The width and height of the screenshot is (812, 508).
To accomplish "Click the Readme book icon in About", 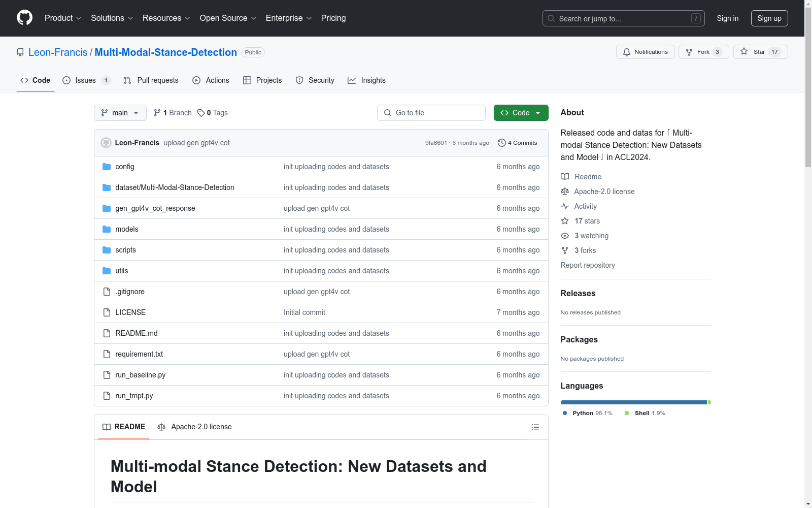I will click(x=565, y=177).
